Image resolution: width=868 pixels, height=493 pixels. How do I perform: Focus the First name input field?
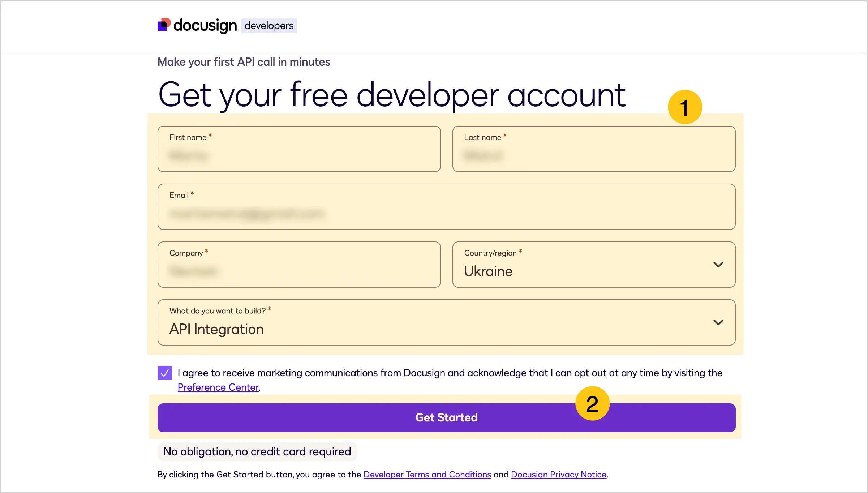(299, 149)
